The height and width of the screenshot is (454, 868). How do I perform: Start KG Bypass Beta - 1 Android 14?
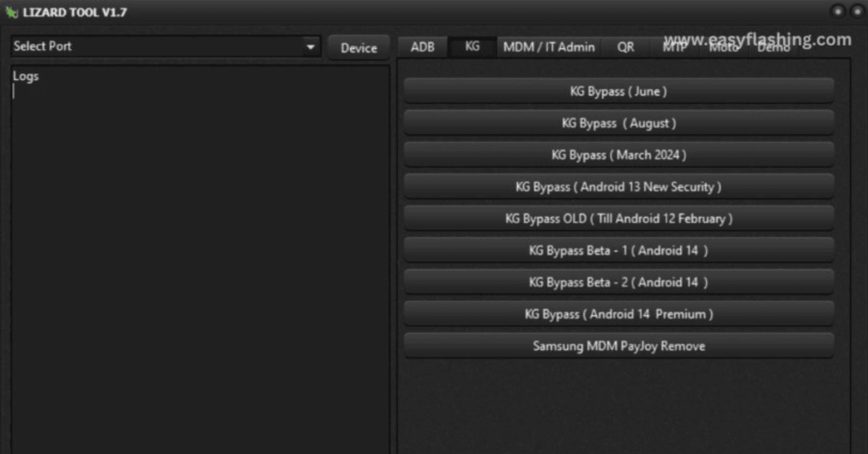[x=618, y=251]
